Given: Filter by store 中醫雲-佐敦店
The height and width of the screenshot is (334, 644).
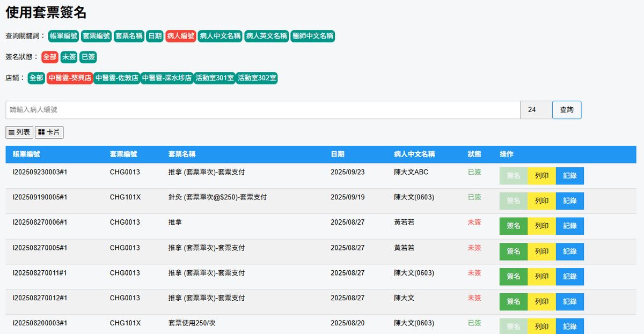Looking at the screenshot, I should (116, 78).
